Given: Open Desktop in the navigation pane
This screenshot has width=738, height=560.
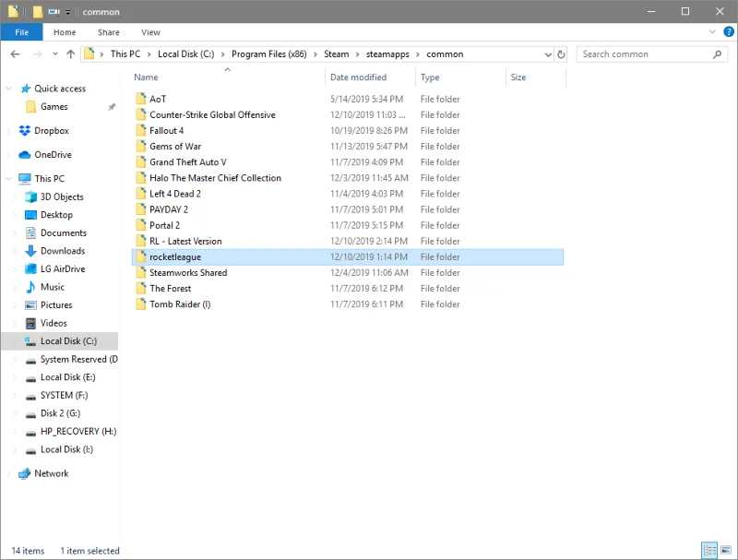Looking at the screenshot, I should click(x=56, y=215).
